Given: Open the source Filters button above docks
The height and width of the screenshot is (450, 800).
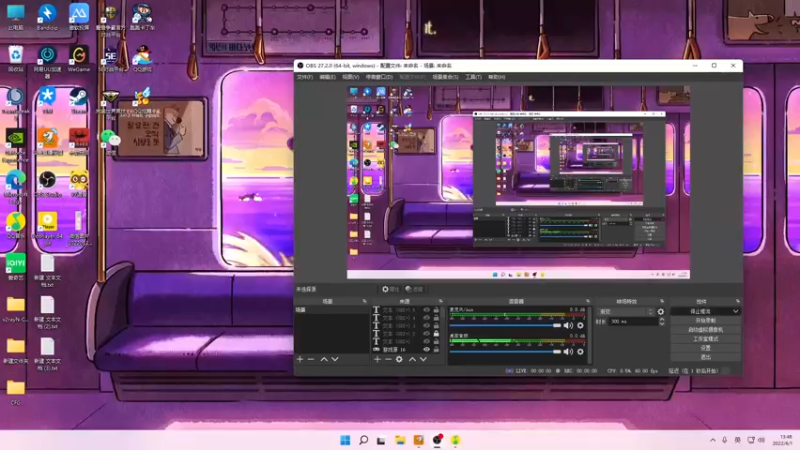Looking at the screenshot, I should [414, 289].
